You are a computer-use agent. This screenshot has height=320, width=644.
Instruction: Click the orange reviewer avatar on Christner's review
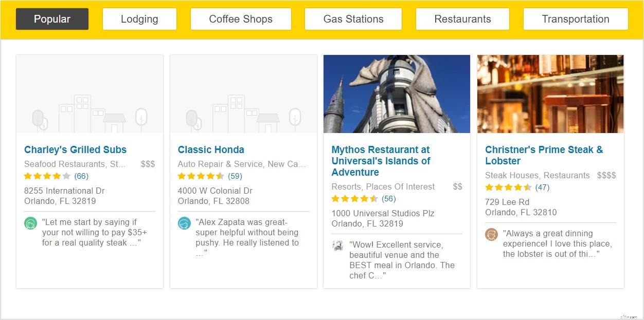491,234
